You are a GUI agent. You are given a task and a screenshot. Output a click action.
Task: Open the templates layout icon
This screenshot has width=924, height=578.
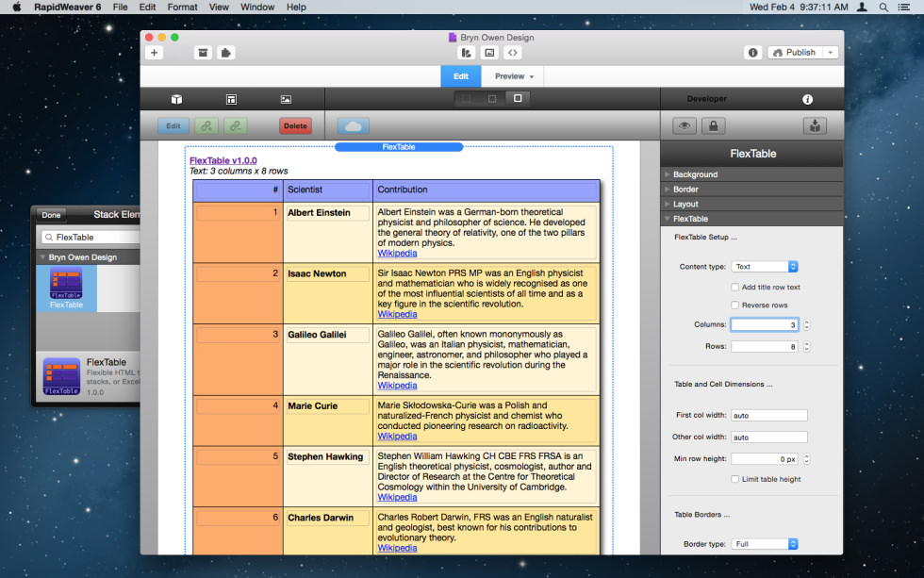(x=231, y=99)
